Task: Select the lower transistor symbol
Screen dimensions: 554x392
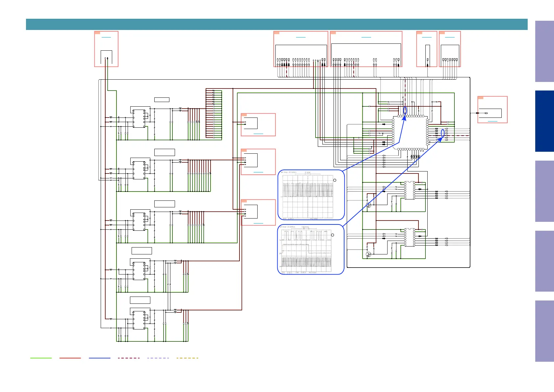Action: pos(368,254)
